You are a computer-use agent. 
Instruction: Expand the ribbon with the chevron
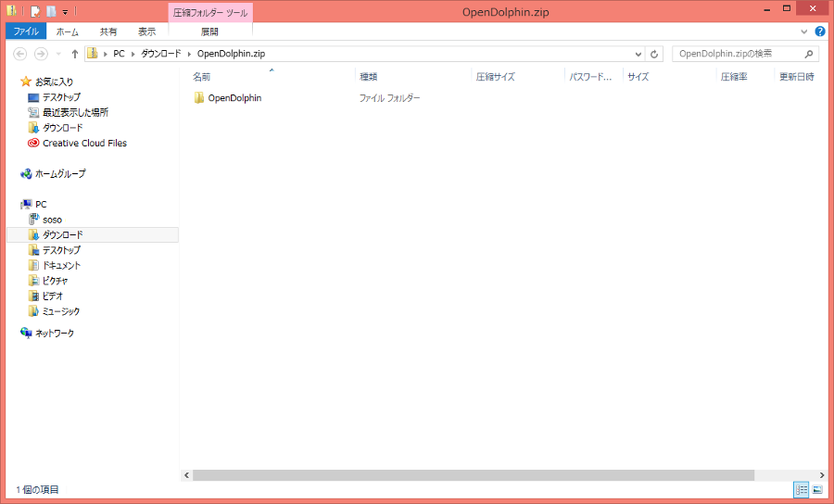(806, 31)
